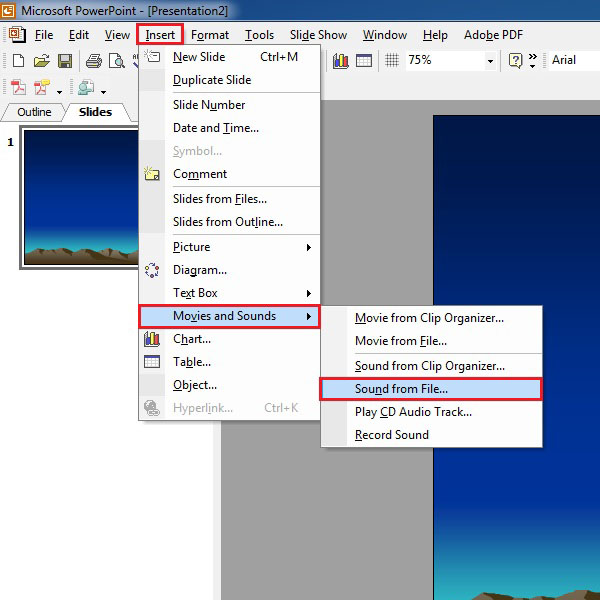Viewport: 600px width, 600px height.
Task: Select Play CD Audio Track
Action: point(432,412)
